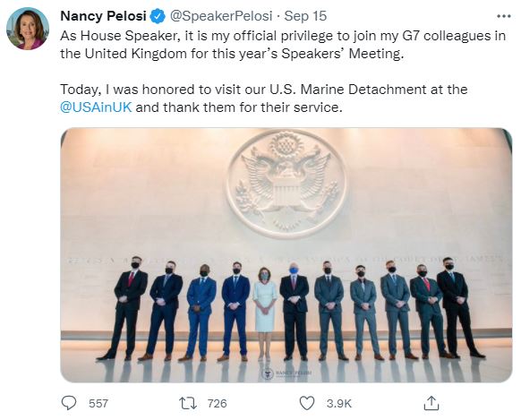Click the 726 retweets count

pyautogui.click(x=217, y=403)
